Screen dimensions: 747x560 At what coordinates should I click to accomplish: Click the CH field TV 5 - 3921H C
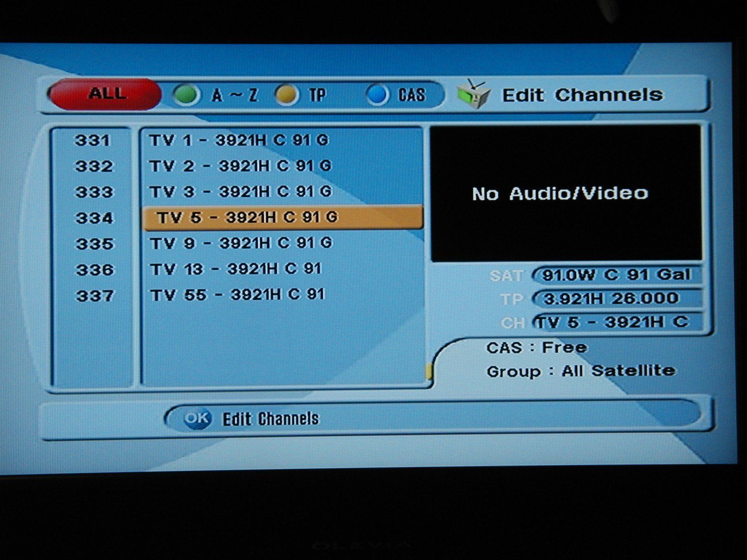point(617,322)
